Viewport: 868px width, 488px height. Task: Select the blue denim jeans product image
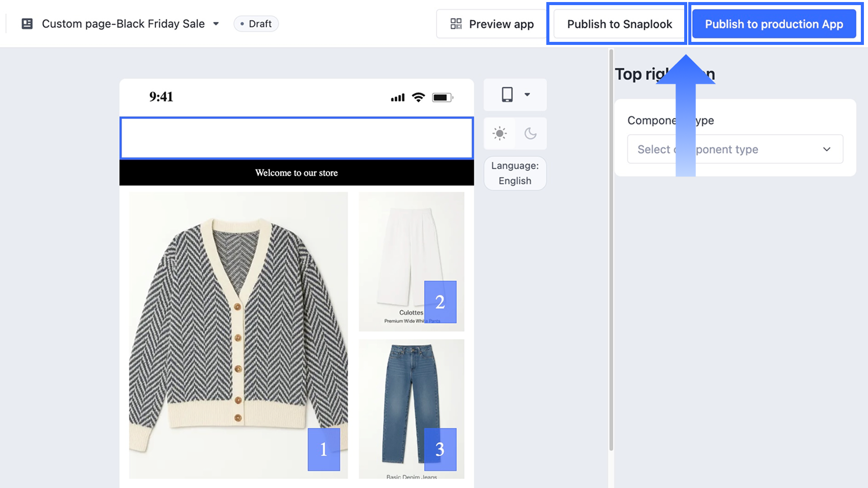tap(412, 409)
